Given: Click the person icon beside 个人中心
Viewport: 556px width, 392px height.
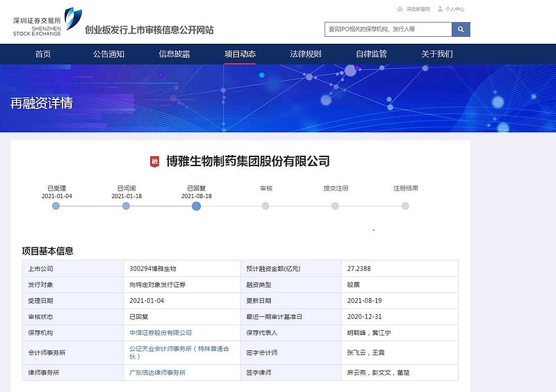Looking at the screenshot, I should [440, 9].
